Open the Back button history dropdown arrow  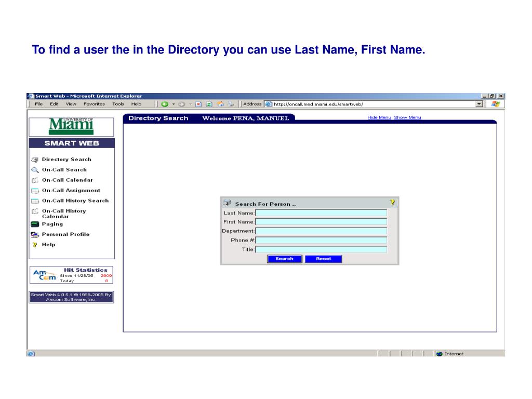click(x=174, y=104)
